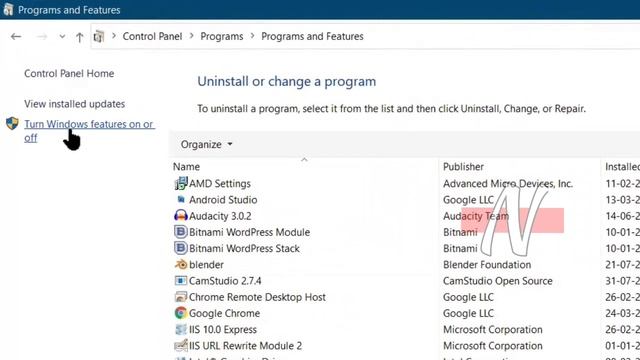Click the Android Studio icon
This screenshot has height=360, width=640.
pos(181,200)
